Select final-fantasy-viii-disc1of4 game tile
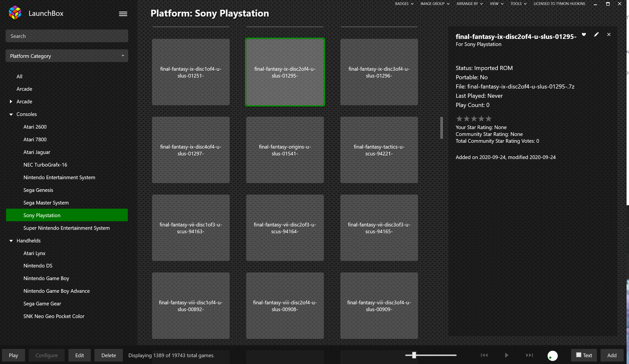Image resolution: width=629 pixels, height=364 pixels. click(191, 306)
